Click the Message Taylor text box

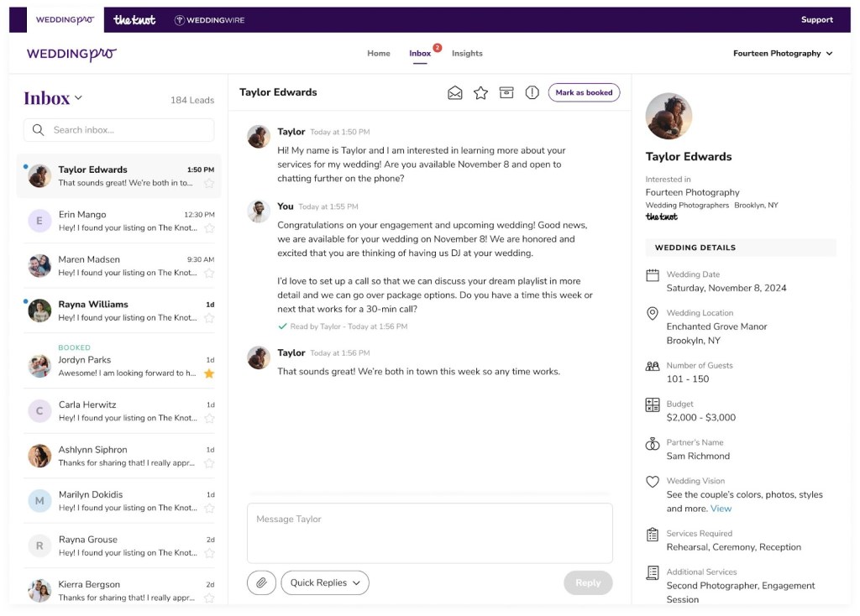click(x=429, y=533)
